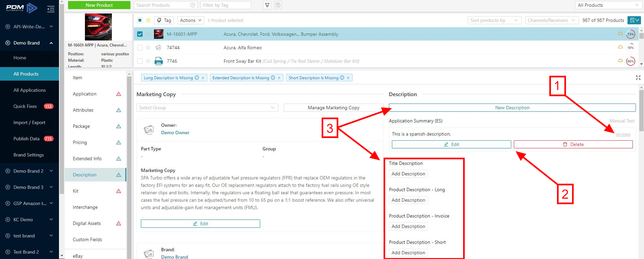Viewport: 644px width, 259px height.
Task: Expand the Demo Brand 2 menu
Action: (30, 171)
